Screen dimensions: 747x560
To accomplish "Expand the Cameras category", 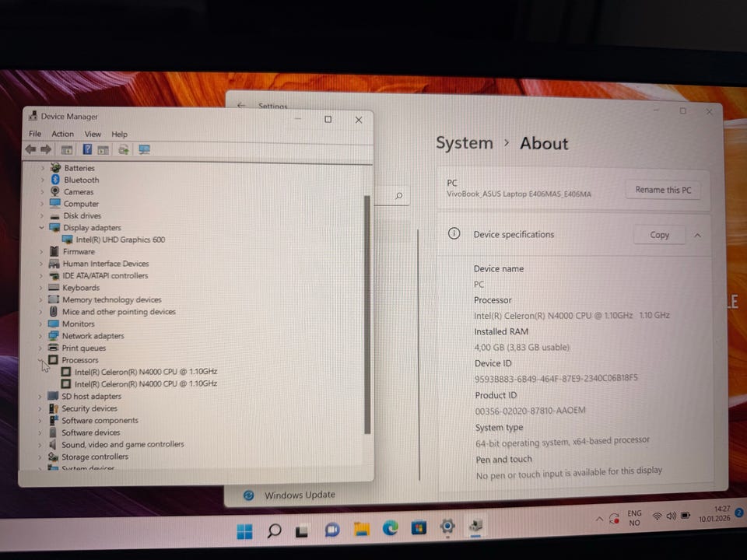I will point(42,192).
